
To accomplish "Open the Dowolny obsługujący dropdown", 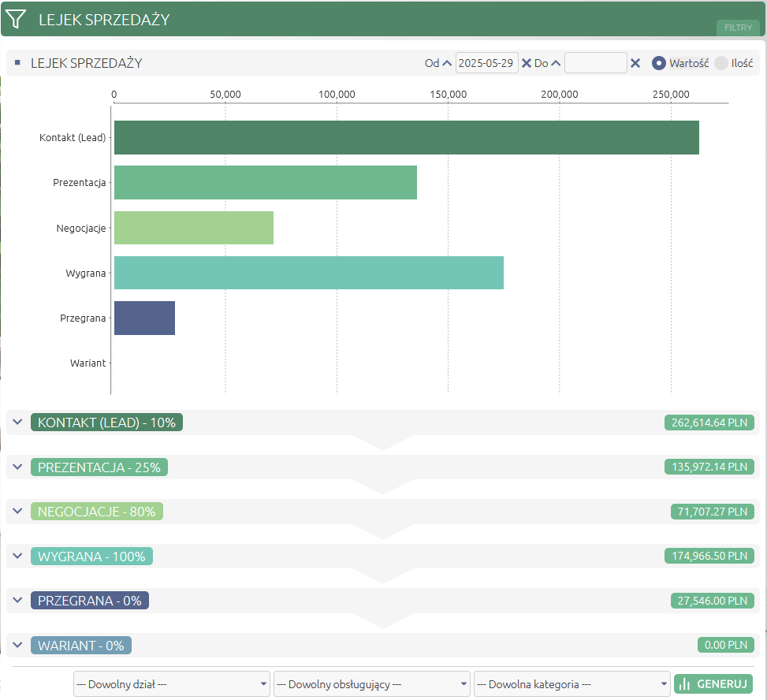I will [x=372, y=684].
